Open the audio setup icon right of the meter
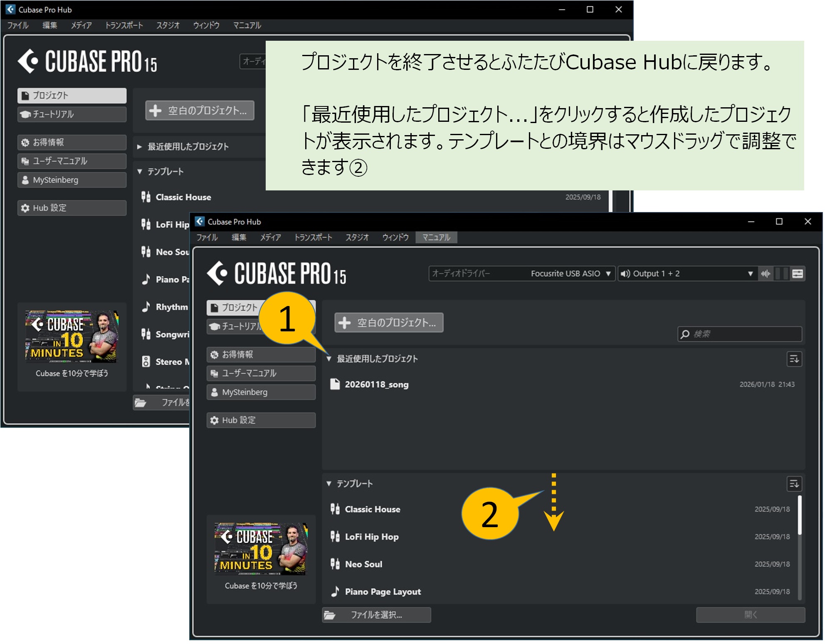This screenshot has height=644, width=832. (x=797, y=274)
